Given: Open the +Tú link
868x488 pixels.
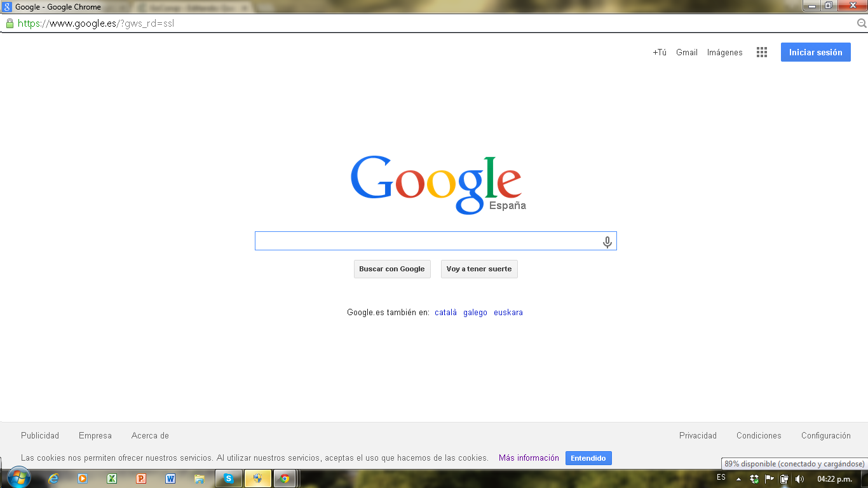Looking at the screenshot, I should 660,53.
